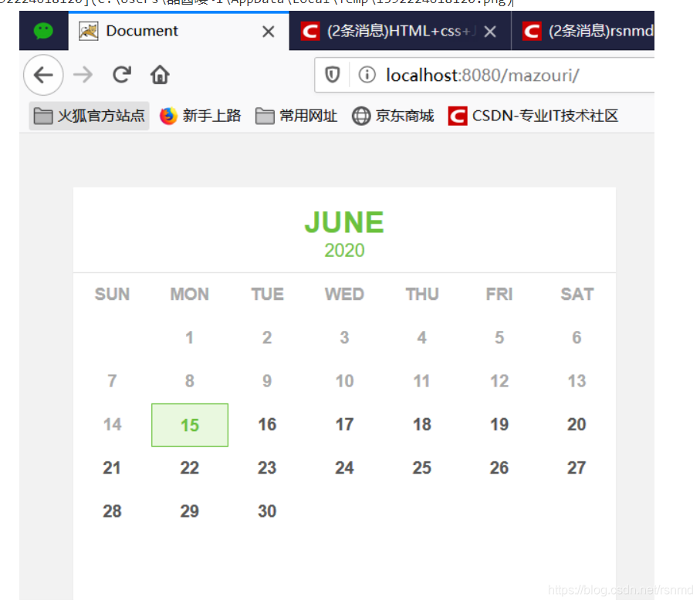Image resolution: width=700 pixels, height=604 pixels.
Task: Select date 19 in the calendar
Action: [x=499, y=424]
